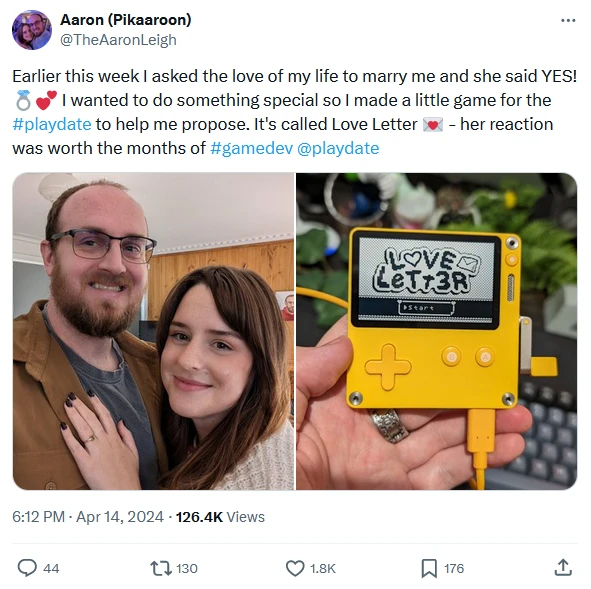Click the 6:12 PM Apr 14, 2024 timestamp

point(88,517)
